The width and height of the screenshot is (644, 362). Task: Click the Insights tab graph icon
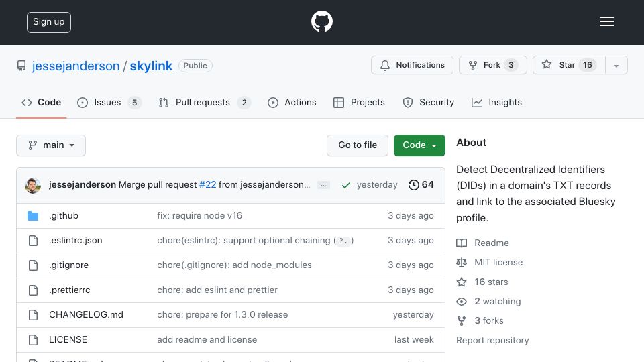pyautogui.click(x=477, y=103)
